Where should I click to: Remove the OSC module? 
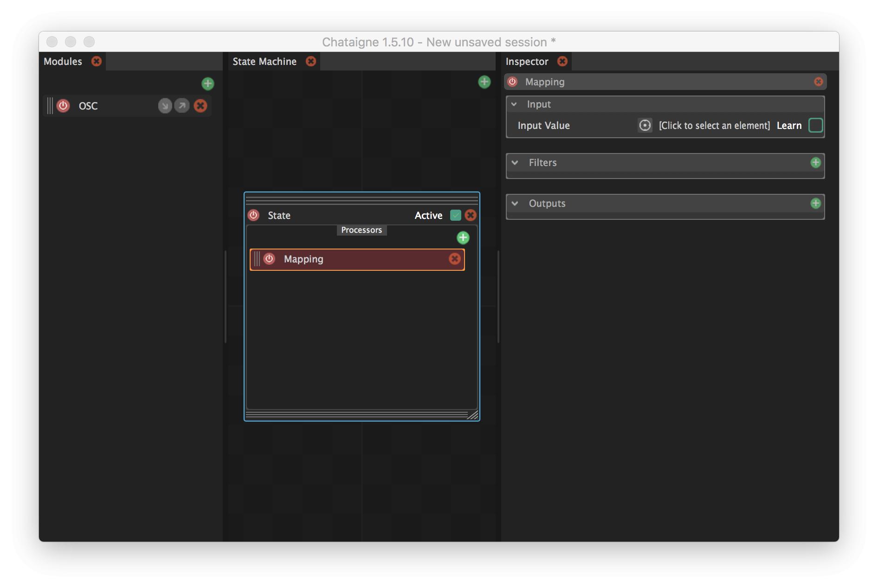tap(200, 106)
